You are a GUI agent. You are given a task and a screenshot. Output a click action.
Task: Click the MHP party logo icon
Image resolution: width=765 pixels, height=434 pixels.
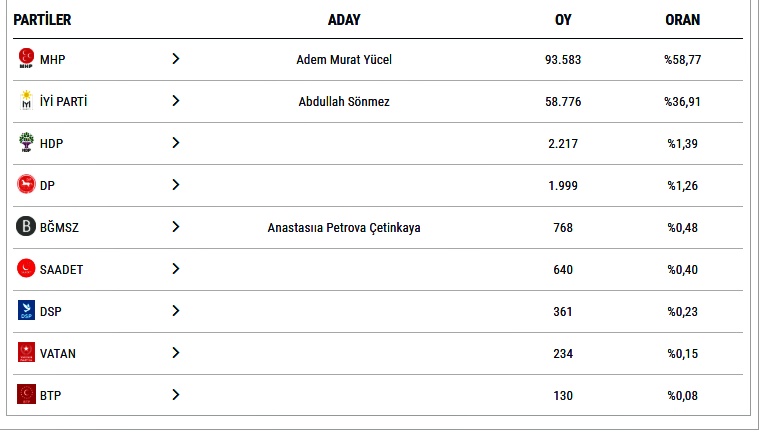pos(26,59)
